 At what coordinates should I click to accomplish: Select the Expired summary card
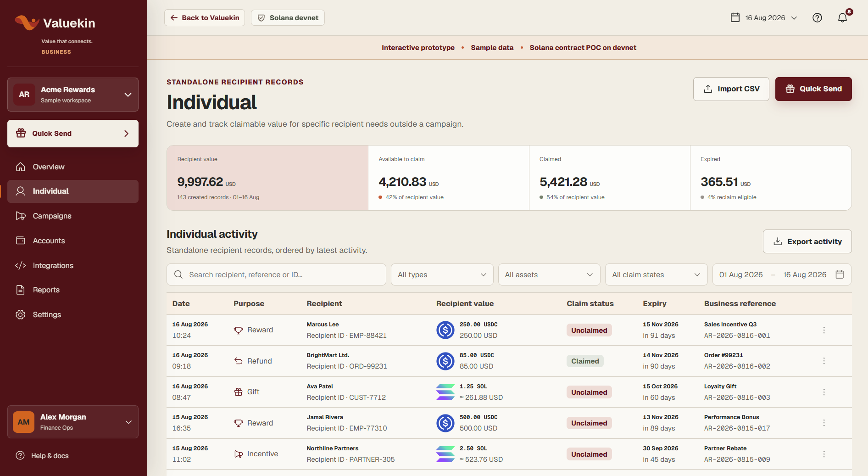[771, 178]
